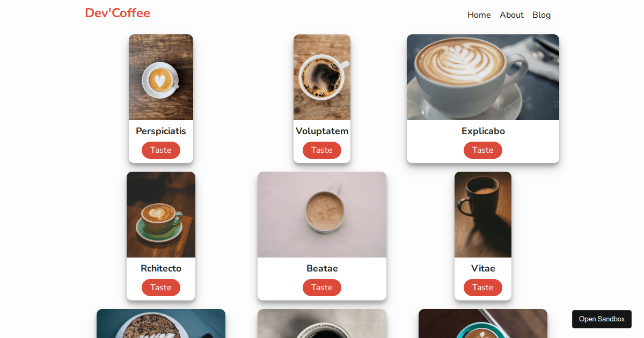
Task: Go to the About page
Action: [x=511, y=15]
